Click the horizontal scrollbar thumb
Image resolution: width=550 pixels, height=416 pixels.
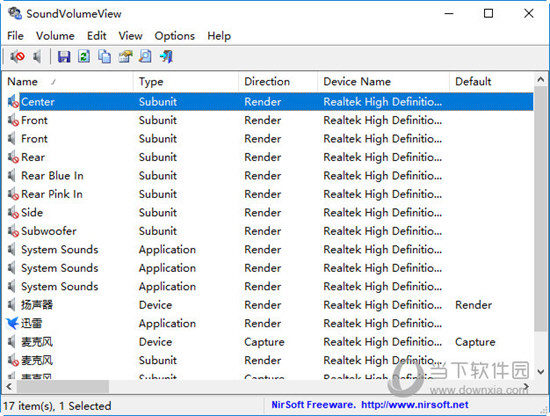pos(62,387)
